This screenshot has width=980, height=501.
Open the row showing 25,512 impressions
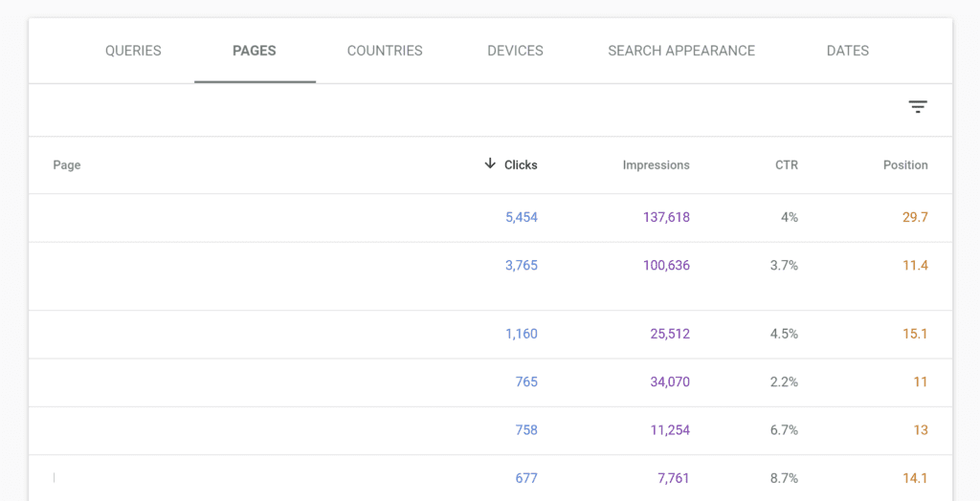(491, 335)
